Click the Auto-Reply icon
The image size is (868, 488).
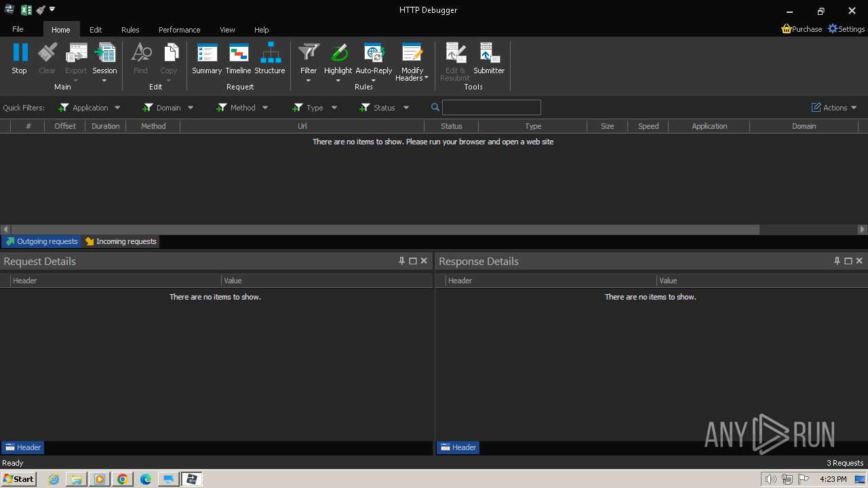click(374, 53)
